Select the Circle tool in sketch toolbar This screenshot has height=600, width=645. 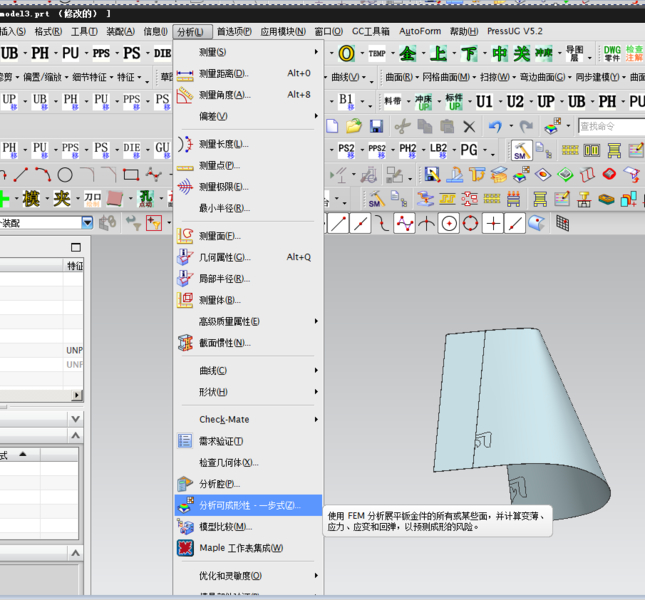(65, 175)
